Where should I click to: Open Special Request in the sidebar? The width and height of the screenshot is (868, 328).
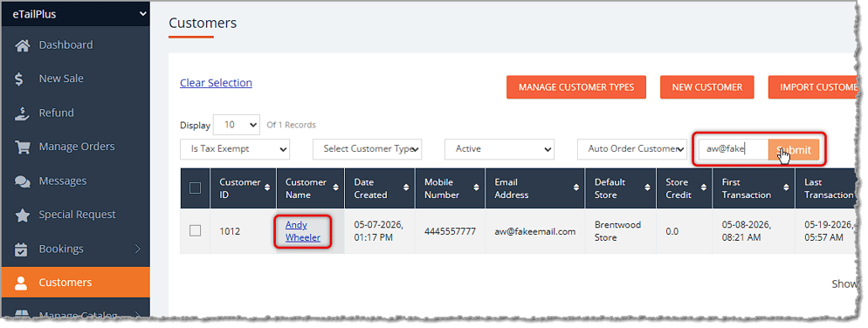(75, 215)
